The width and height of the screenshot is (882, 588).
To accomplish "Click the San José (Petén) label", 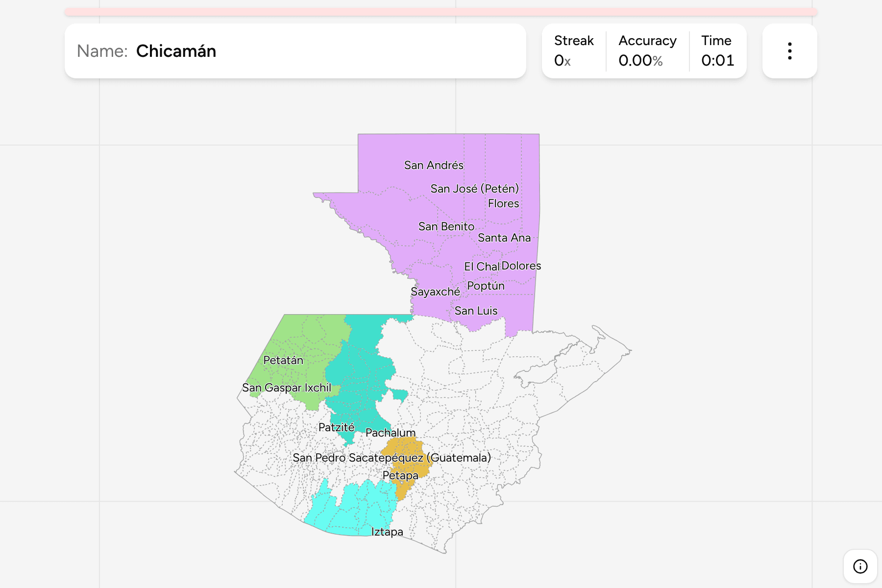I will [x=474, y=189].
